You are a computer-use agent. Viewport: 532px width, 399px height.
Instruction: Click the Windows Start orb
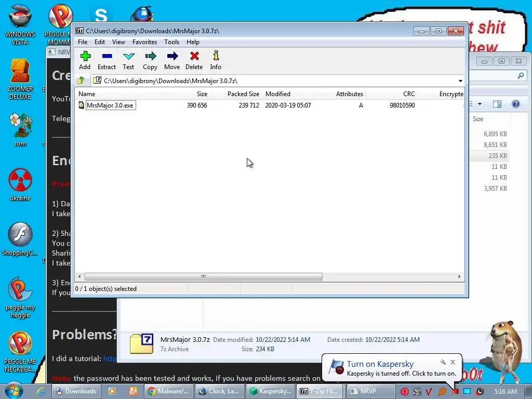[14, 391]
